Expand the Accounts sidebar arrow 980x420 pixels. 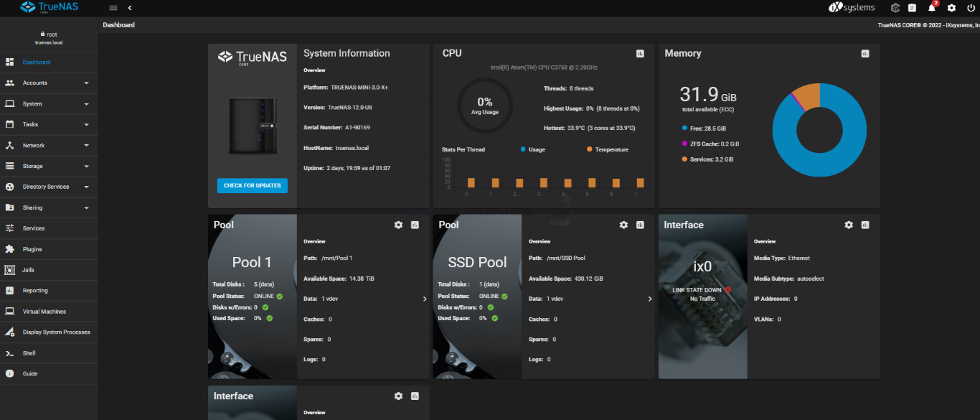coord(86,83)
